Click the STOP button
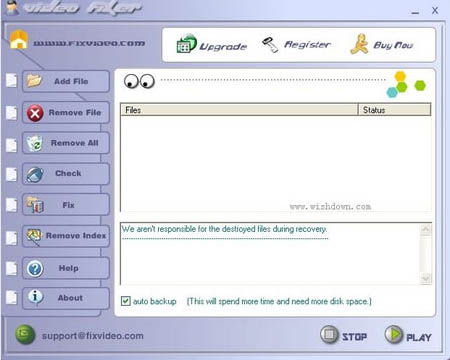This screenshot has width=450, height=360. click(344, 335)
